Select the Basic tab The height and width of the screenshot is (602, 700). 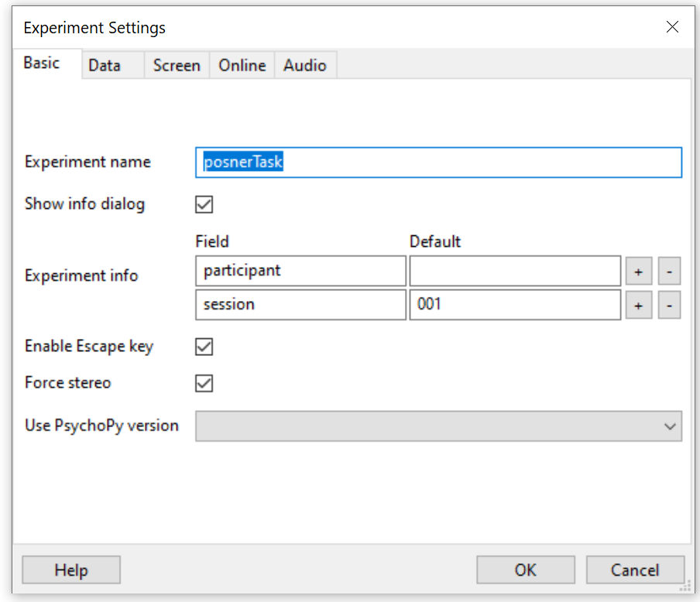(x=42, y=63)
